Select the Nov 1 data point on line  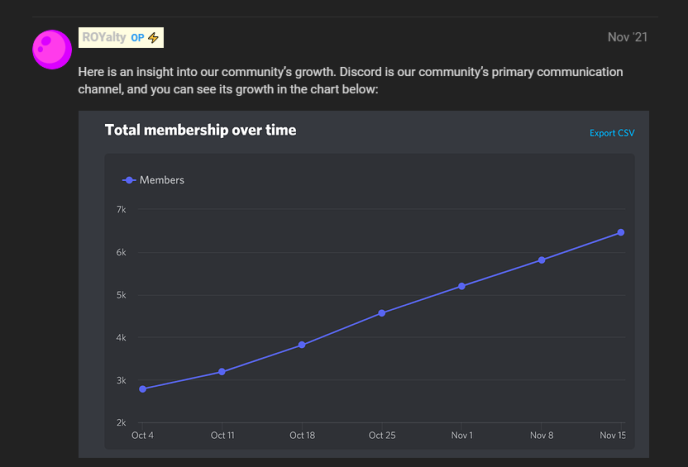(462, 286)
